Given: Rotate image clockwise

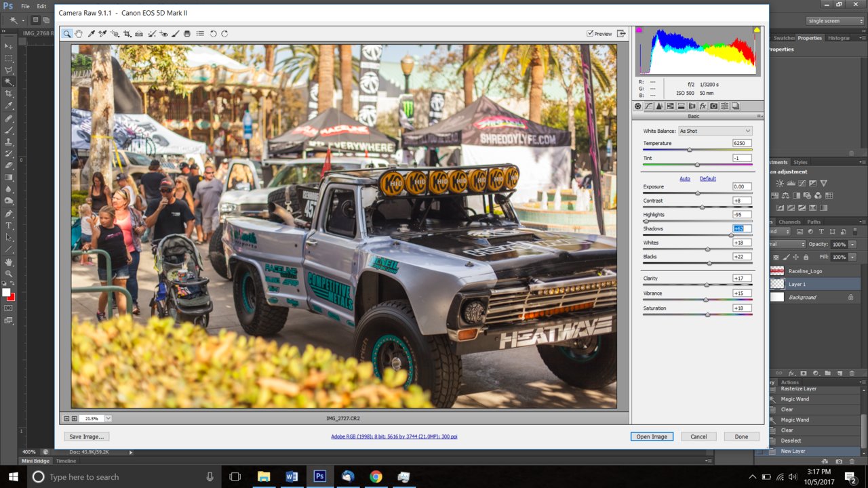Looking at the screenshot, I should point(224,34).
